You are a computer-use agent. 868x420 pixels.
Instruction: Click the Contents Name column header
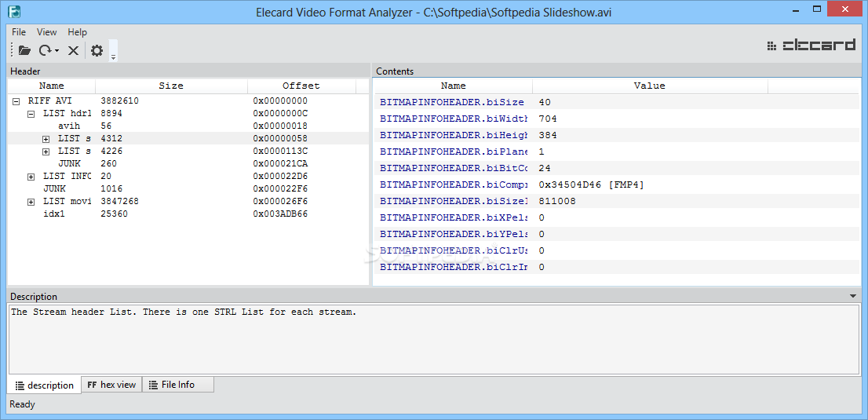(x=453, y=86)
